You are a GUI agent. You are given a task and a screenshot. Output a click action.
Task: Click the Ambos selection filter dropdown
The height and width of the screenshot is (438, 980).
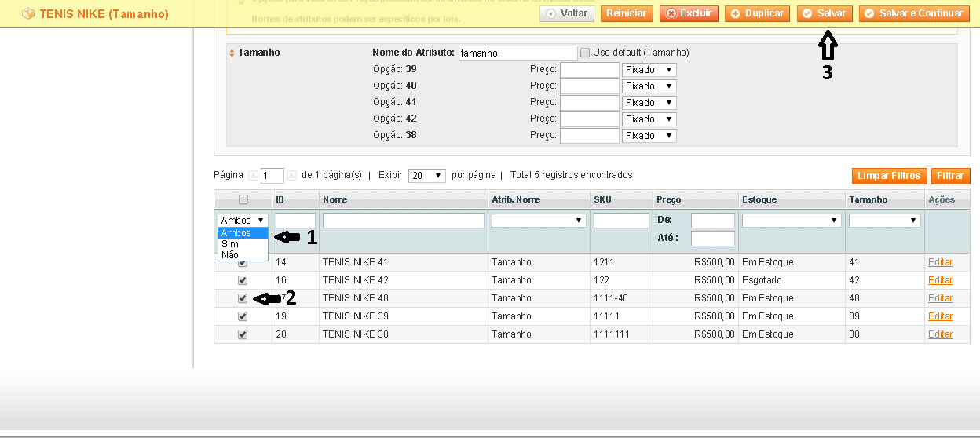pos(243,221)
